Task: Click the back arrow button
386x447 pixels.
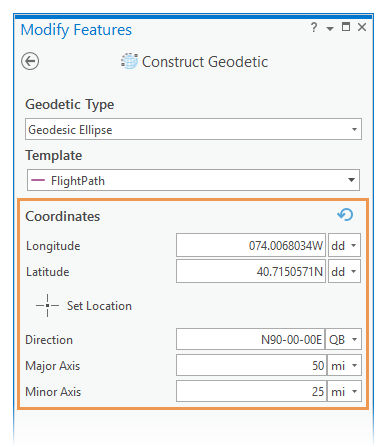Action: (x=30, y=61)
